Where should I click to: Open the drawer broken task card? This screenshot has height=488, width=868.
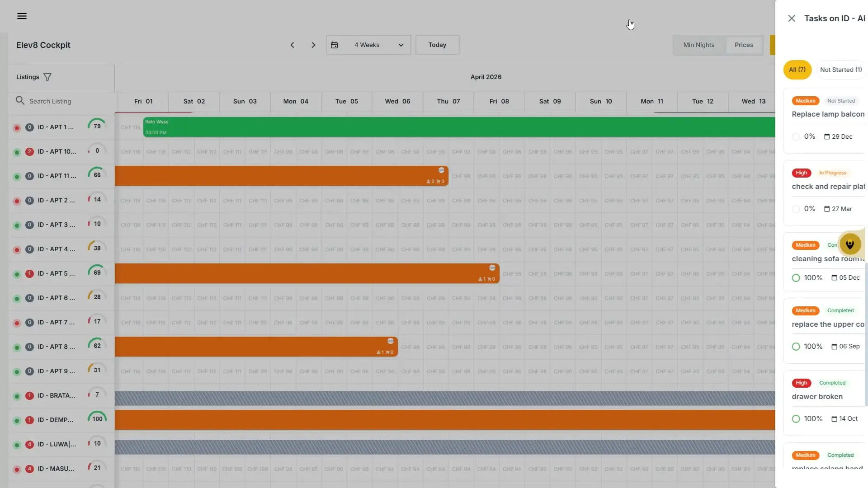pos(825,403)
